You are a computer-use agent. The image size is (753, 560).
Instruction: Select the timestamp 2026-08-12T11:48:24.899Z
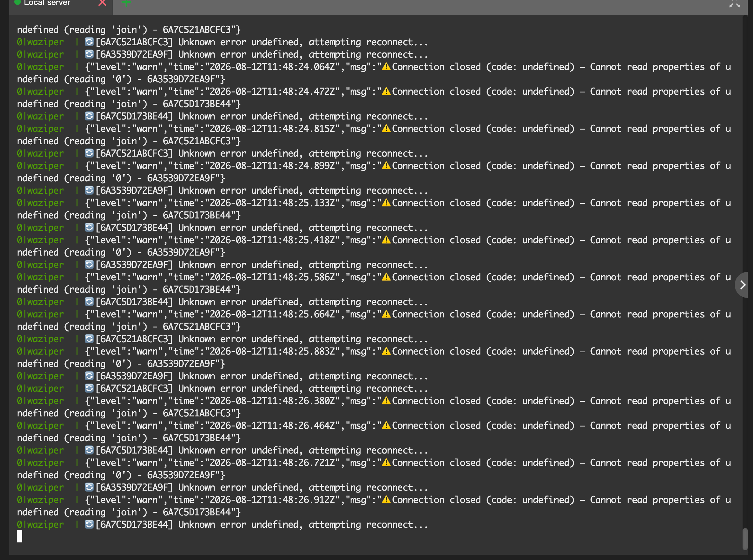click(x=272, y=166)
